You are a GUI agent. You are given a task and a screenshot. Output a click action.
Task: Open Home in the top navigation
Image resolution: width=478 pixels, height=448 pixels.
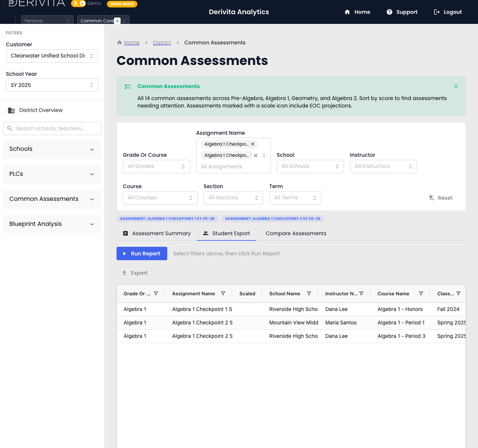coord(357,12)
